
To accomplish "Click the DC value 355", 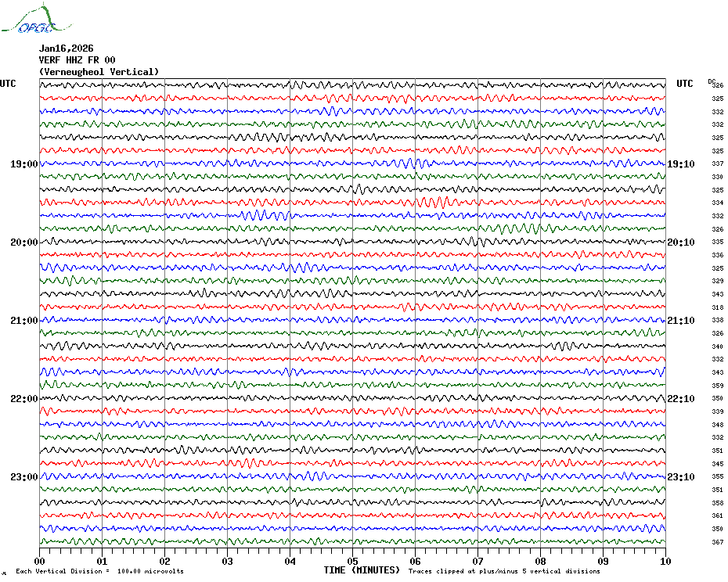I will 718,476.
